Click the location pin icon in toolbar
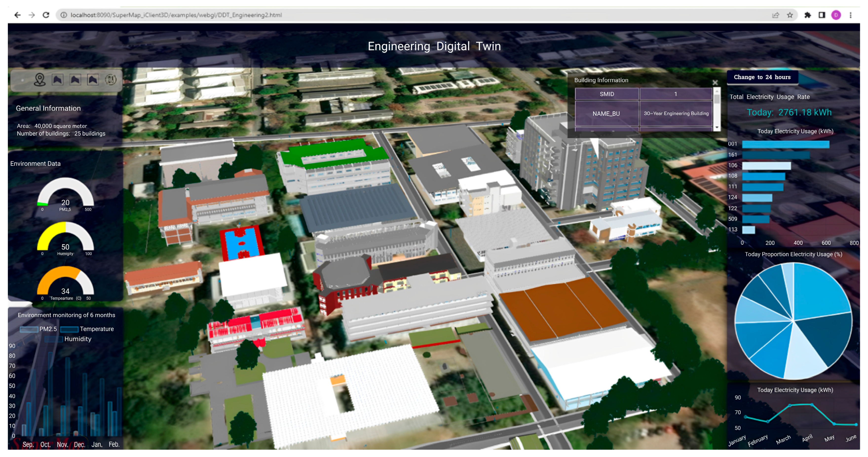Image resolution: width=868 pixels, height=457 pixels. [x=40, y=80]
